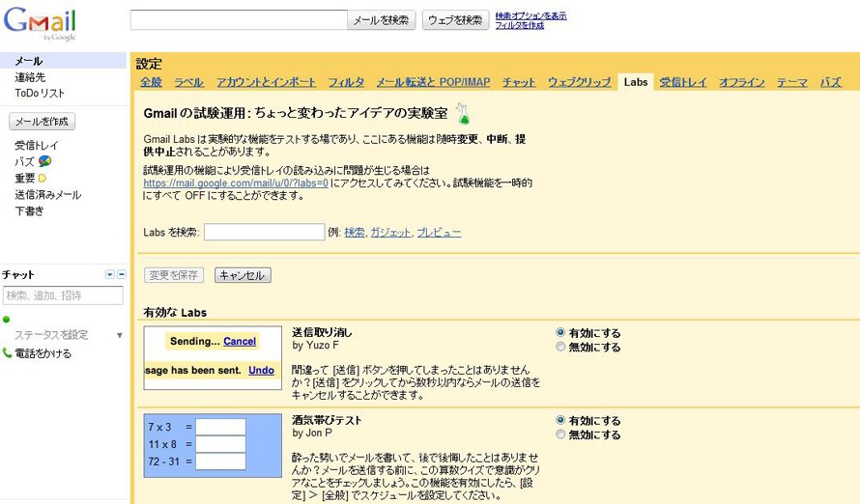
Task: Open the 受信トレイ settings tab
Action: pyautogui.click(x=683, y=82)
